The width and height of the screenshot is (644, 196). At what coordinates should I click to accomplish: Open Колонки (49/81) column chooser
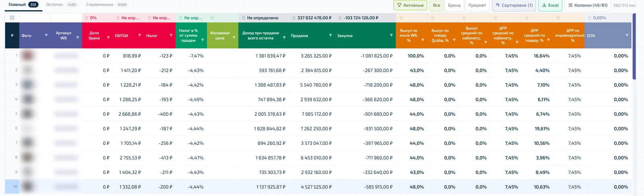588,5
